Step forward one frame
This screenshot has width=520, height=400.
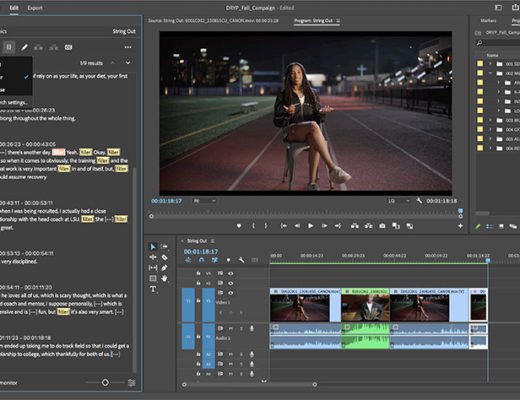pos(324,226)
